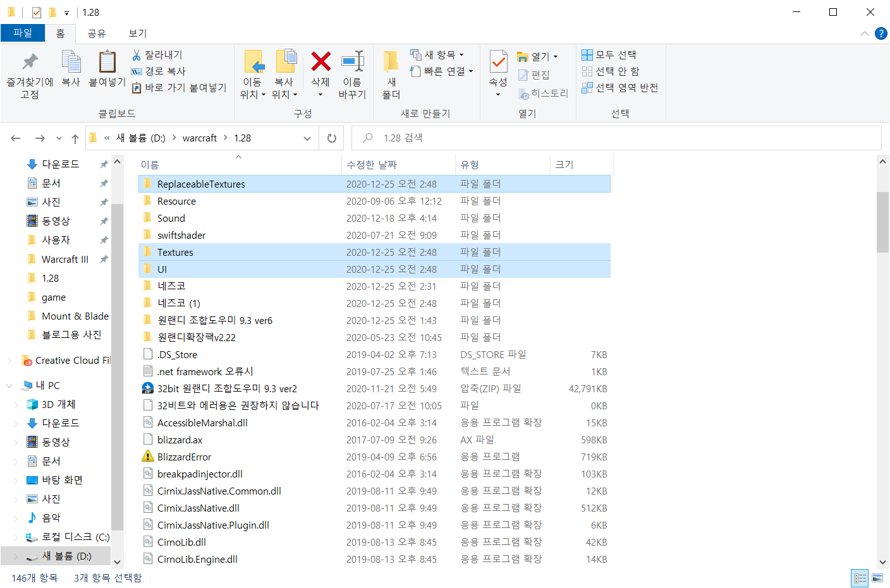This screenshot has width=890, height=588.
Task: Cut selection with 잘라내기 scissors
Action: (157, 55)
